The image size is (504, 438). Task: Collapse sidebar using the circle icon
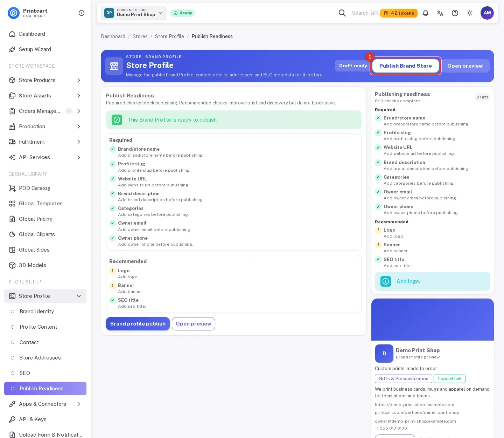pyautogui.click(x=82, y=13)
